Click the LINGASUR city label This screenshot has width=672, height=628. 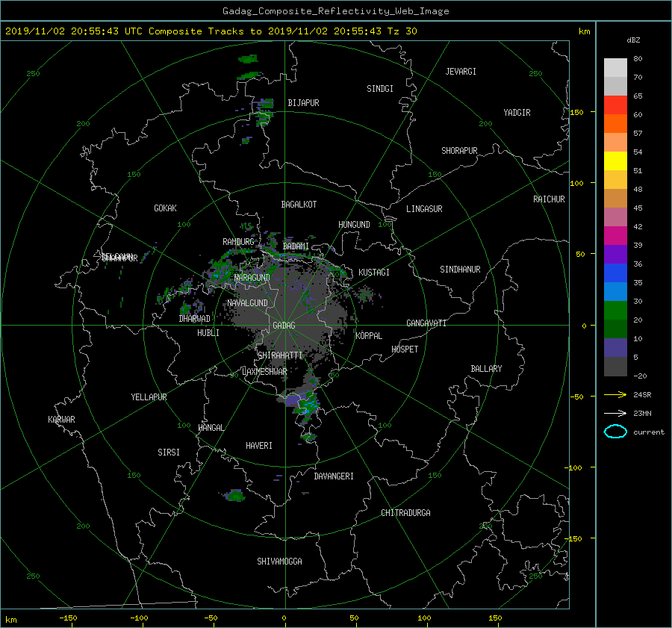click(x=424, y=209)
